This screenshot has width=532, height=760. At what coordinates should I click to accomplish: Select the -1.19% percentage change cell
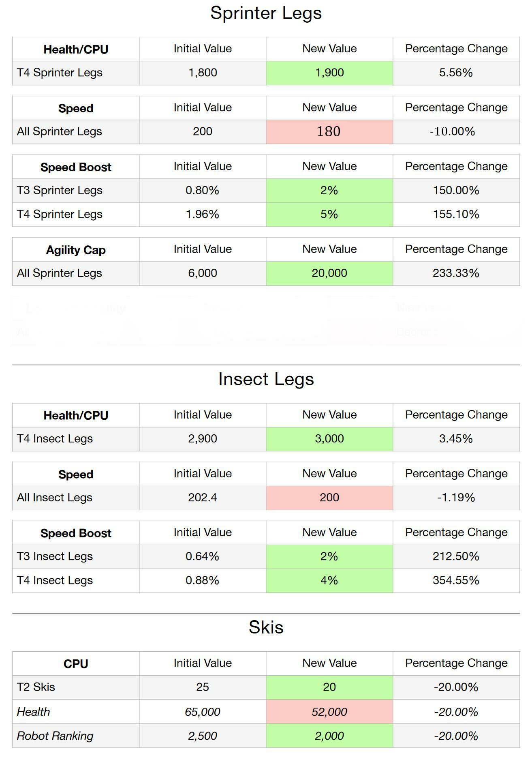(x=456, y=498)
